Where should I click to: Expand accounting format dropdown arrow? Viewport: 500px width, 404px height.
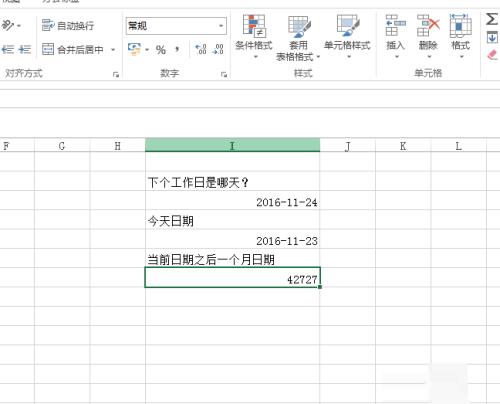147,50
